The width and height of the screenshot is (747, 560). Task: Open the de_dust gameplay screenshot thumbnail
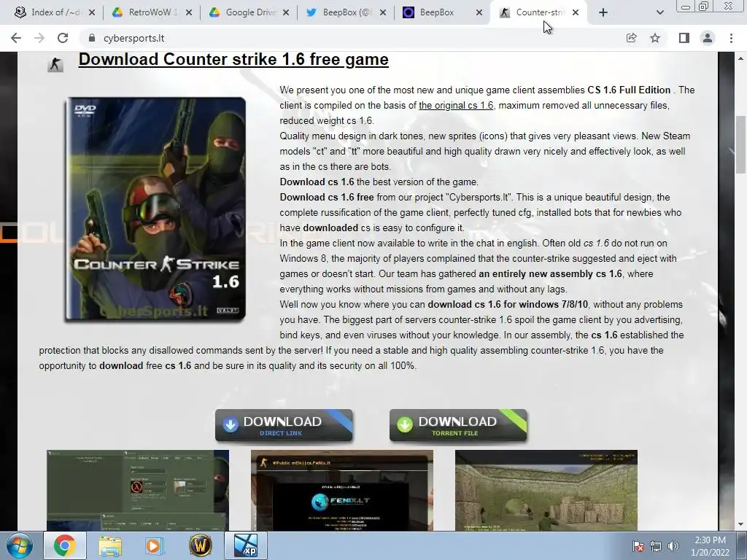pyautogui.click(x=546, y=491)
